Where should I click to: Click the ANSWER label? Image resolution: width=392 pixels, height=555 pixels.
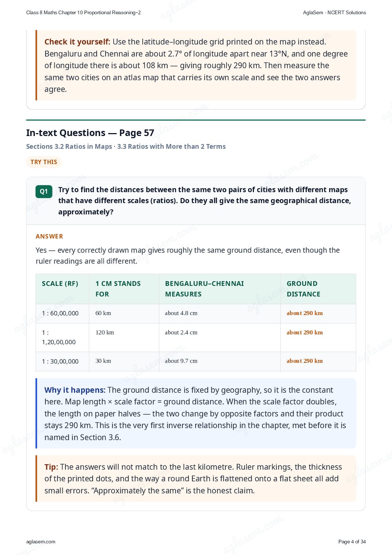click(49, 236)
